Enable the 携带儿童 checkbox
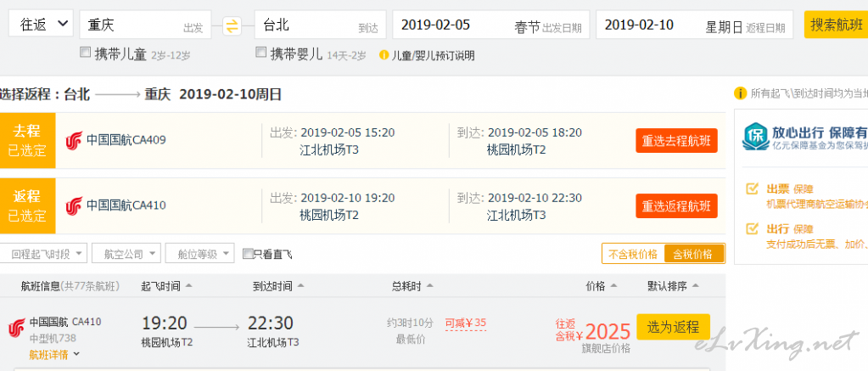The image size is (868, 371). [85, 53]
